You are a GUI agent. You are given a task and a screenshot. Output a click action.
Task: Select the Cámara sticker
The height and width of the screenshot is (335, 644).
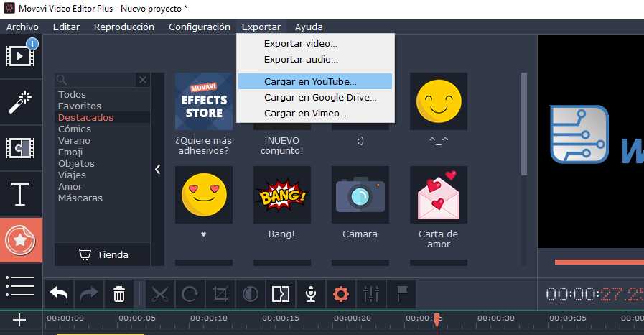point(360,195)
